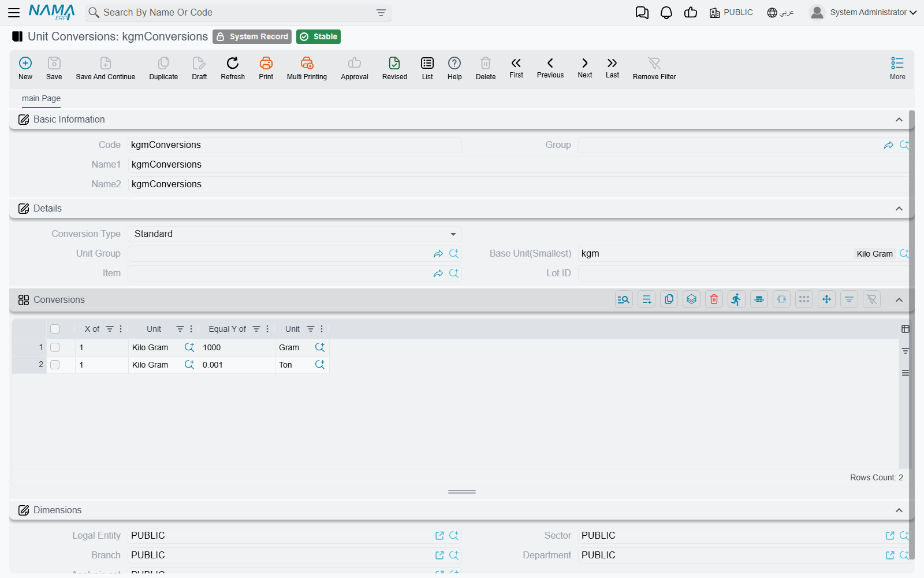Click the layers icon in Conversions toolbar
Image resolution: width=924 pixels, height=578 pixels.
pyautogui.click(x=691, y=299)
